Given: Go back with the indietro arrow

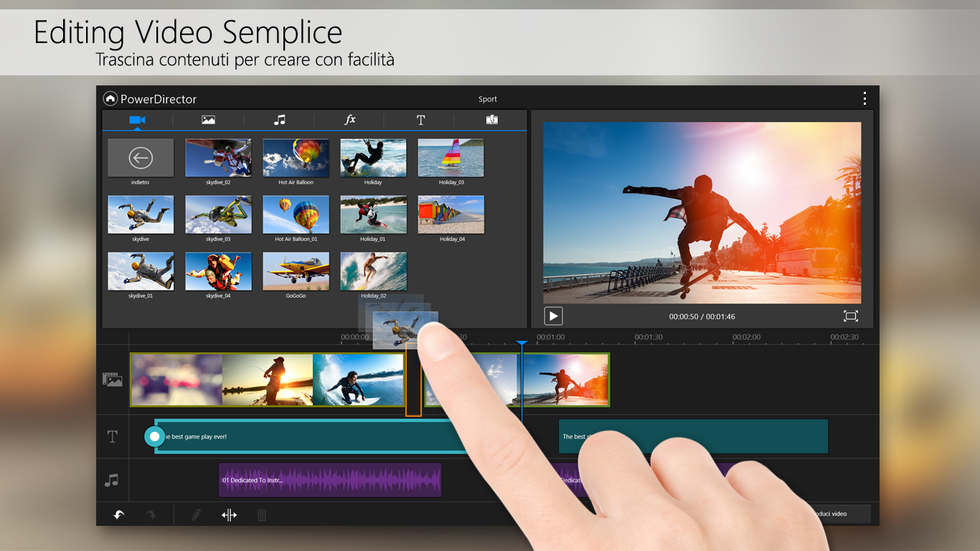Looking at the screenshot, I should (x=141, y=158).
